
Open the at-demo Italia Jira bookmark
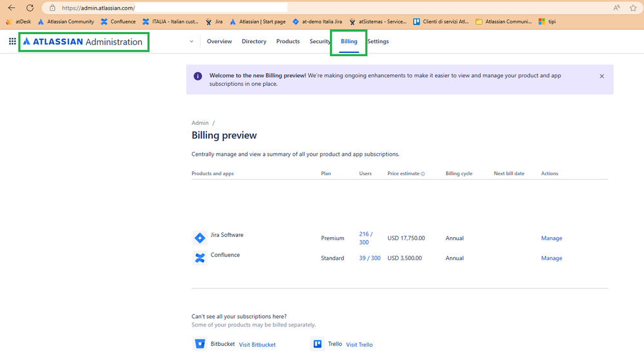pyautogui.click(x=317, y=22)
